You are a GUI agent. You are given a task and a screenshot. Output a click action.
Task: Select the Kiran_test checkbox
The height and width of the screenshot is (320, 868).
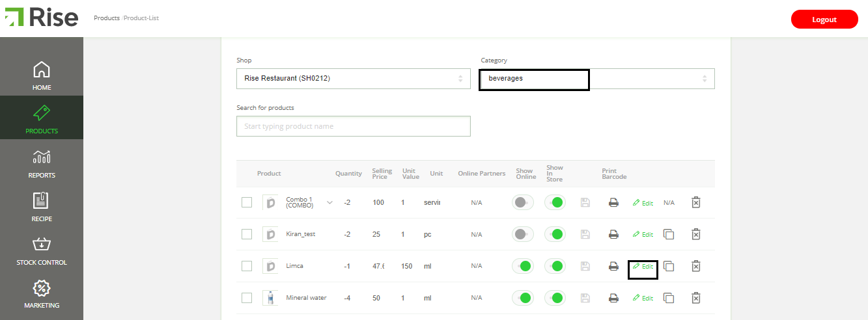tap(247, 233)
